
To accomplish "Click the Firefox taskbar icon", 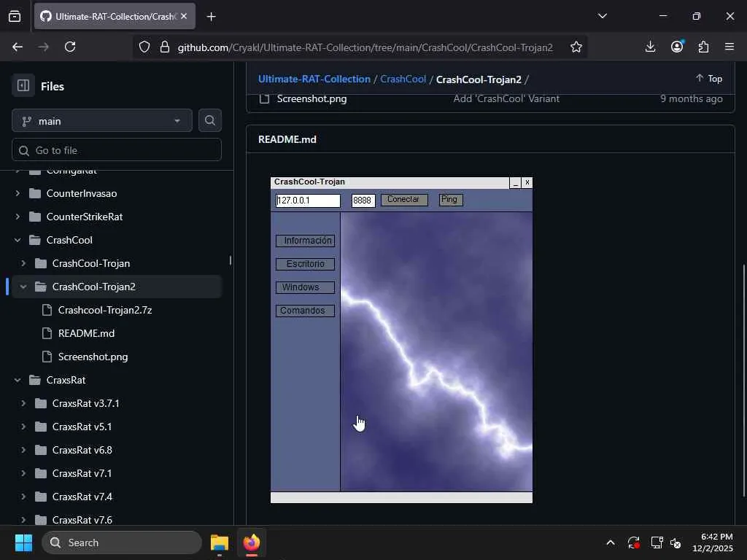I will pyautogui.click(x=252, y=542).
